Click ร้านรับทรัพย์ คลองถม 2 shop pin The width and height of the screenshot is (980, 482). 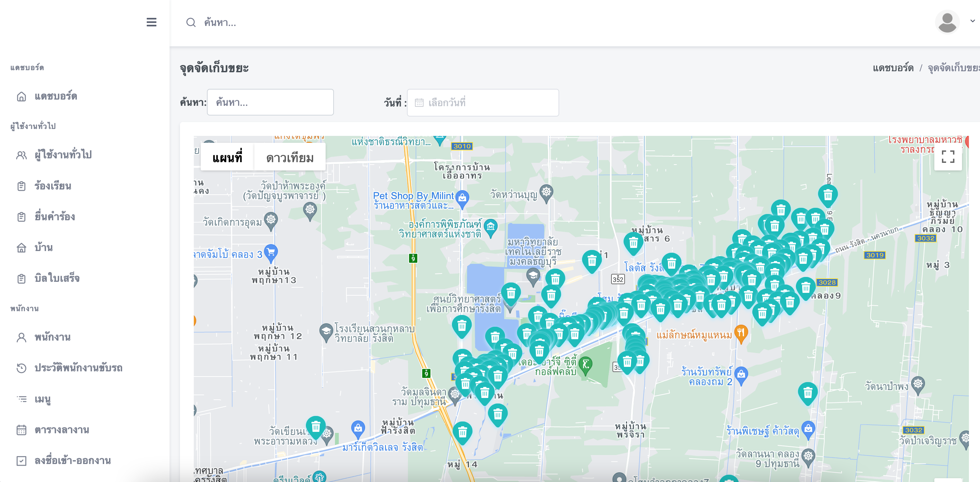[x=741, y=376]
